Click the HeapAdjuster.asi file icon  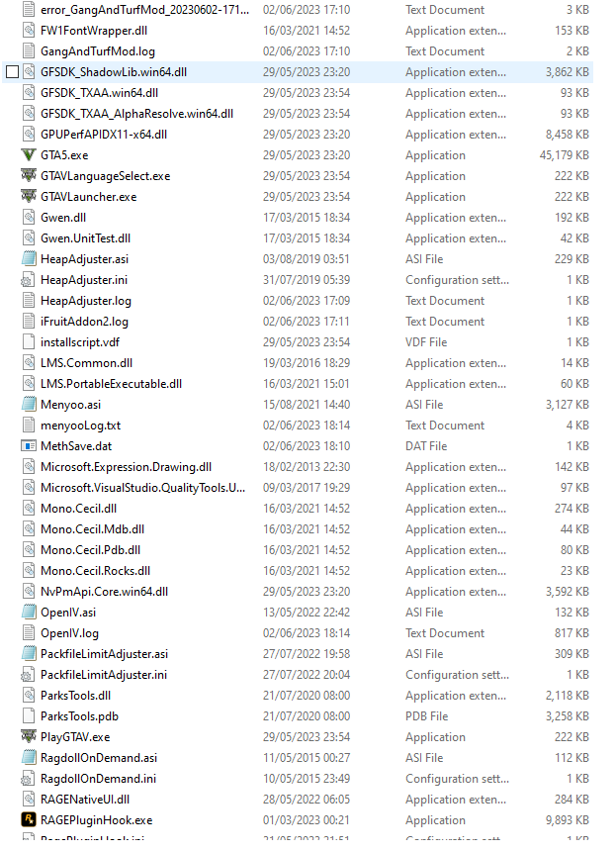29,259
